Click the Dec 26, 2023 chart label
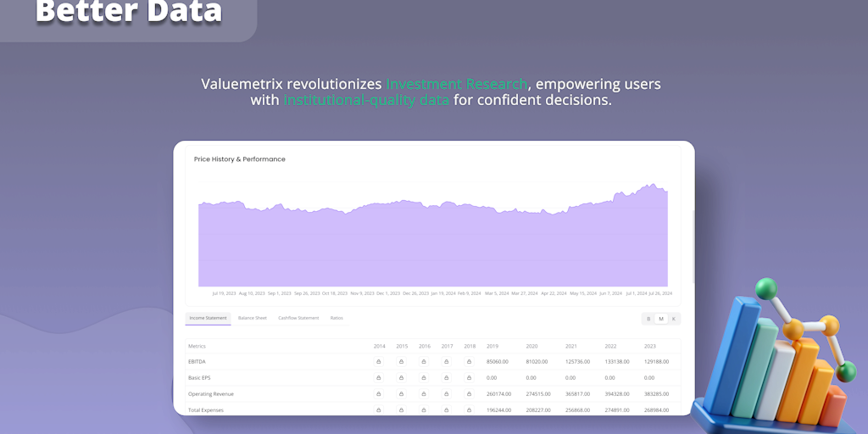 tap(415, 293)
